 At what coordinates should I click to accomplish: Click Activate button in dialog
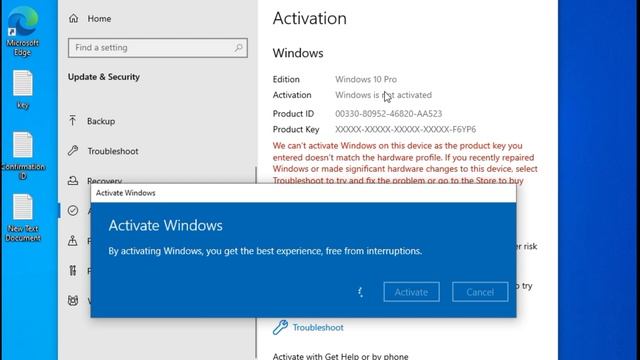[x=411, y=292]
